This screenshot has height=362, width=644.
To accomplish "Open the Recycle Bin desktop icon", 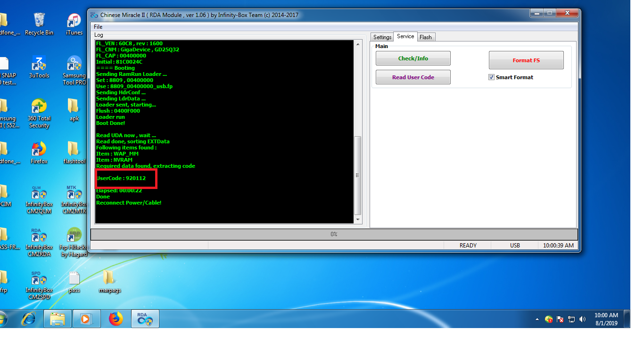I will (x=39, y=25).
